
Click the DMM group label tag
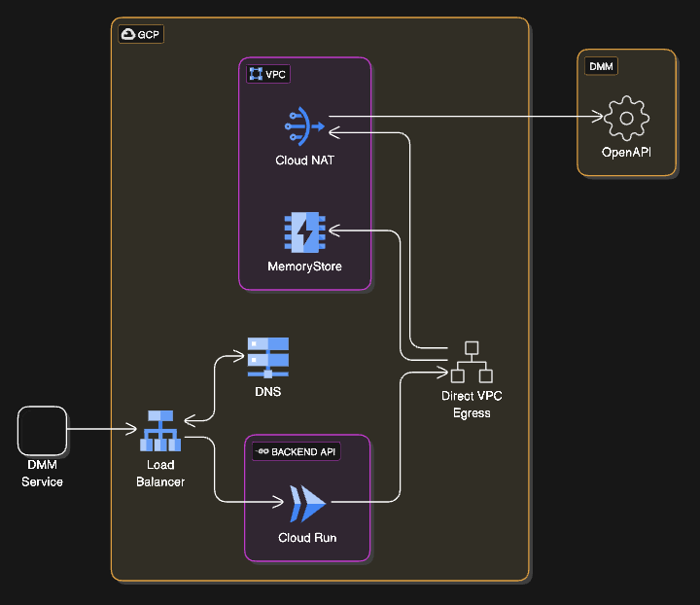coord(602,66)
